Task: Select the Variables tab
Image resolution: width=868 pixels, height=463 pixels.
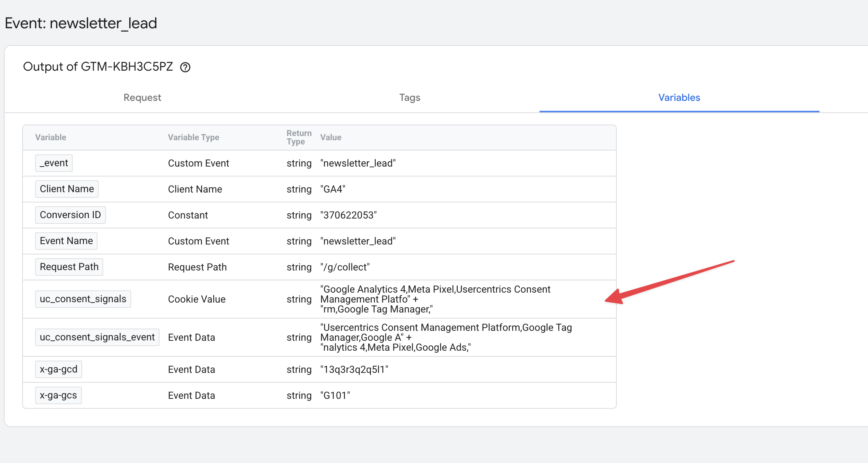Action: 679,97
